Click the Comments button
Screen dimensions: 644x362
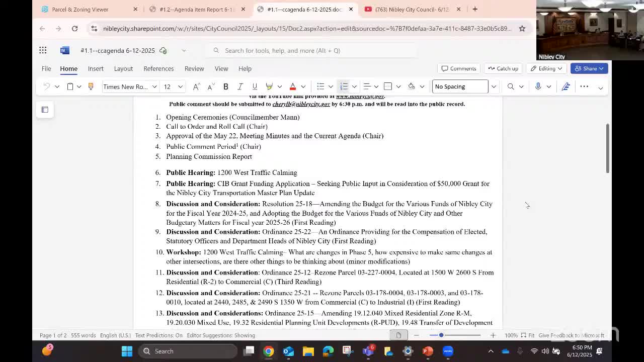pos(458,68)
